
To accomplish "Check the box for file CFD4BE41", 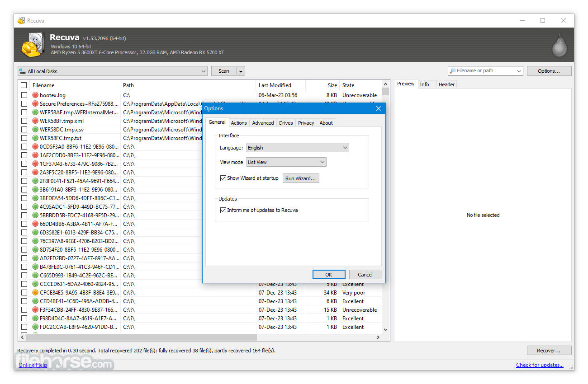I will pyautogui.click(x=24, y=301).
